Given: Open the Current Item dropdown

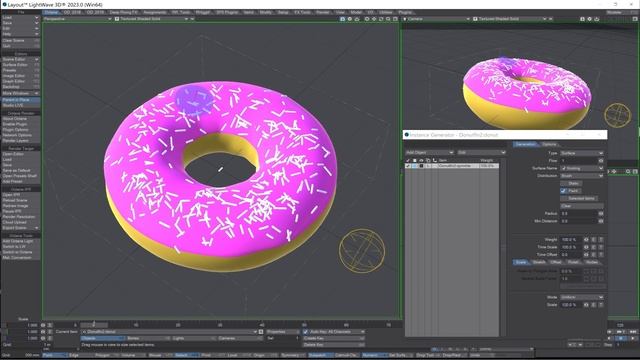Looking at the screenshot, I should (x=169, y=332).
